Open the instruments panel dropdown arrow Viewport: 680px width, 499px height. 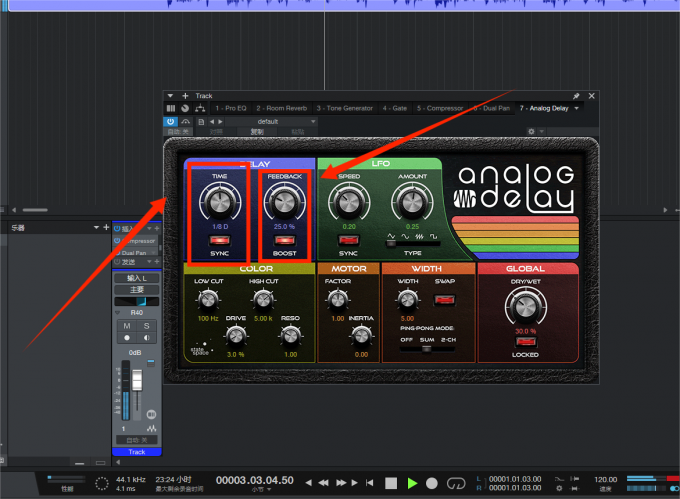[96, 227]
